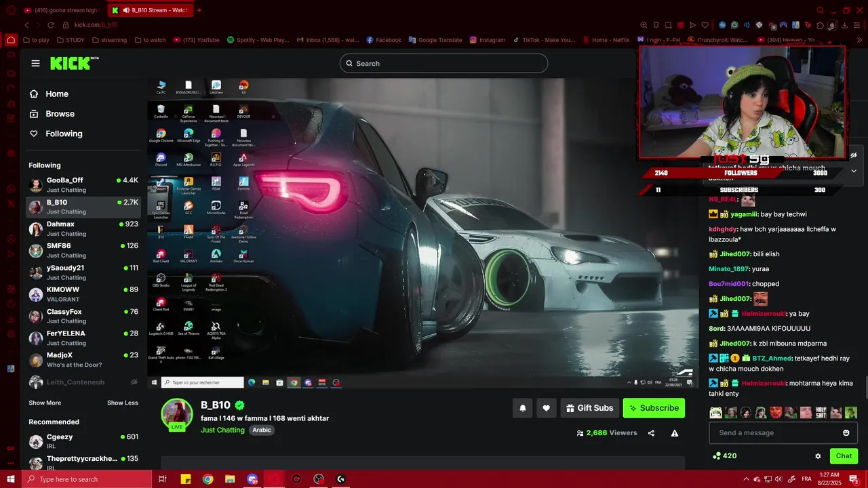Click the B_B10 streamer avatar with LIVE badge
The width and height of the screenshot is (868, 488).
[177, 414]
